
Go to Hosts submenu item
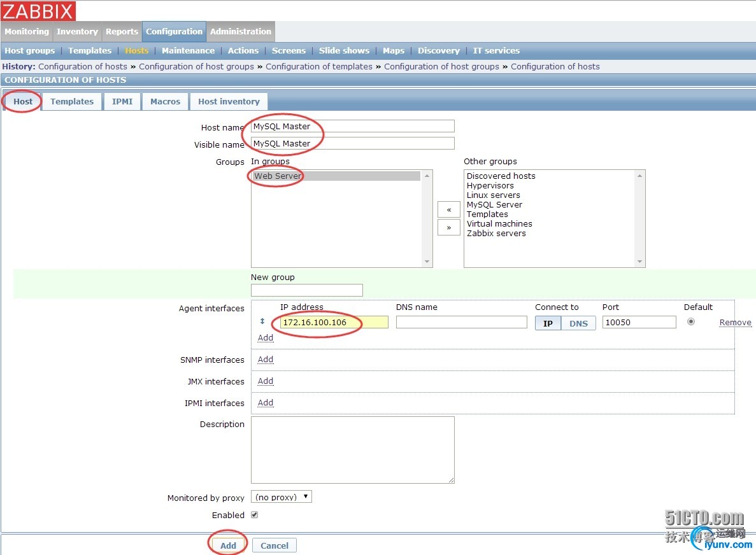point(137,50)
